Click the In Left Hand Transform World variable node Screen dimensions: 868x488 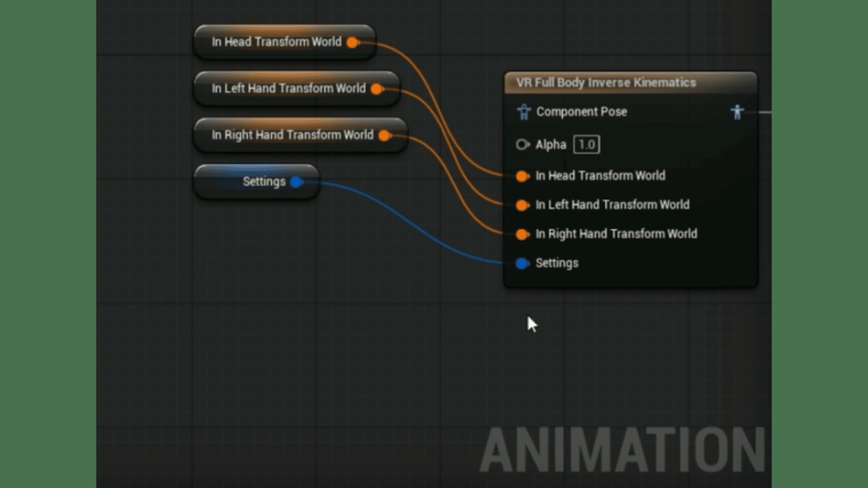[x=296, y=89]
